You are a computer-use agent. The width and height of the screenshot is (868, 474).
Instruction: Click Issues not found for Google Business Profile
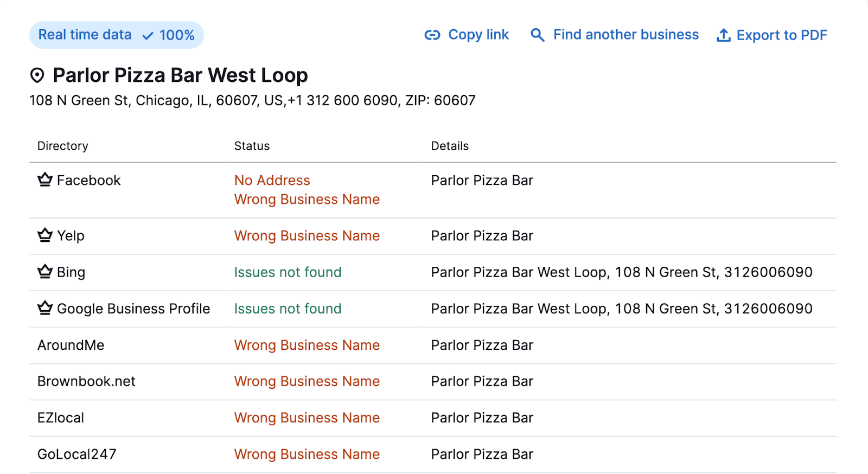pyautogui.click(x=288, y=309)
